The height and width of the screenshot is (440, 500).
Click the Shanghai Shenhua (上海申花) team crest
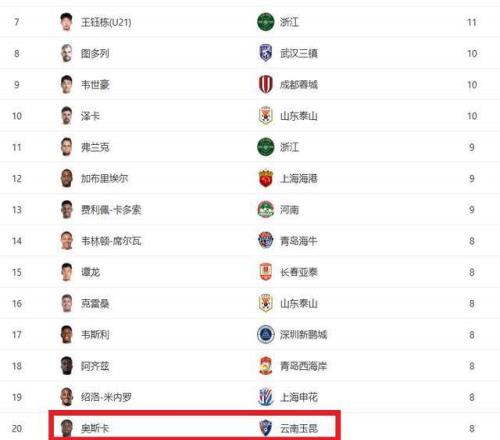pyautogui.click(x=266, y=397)
